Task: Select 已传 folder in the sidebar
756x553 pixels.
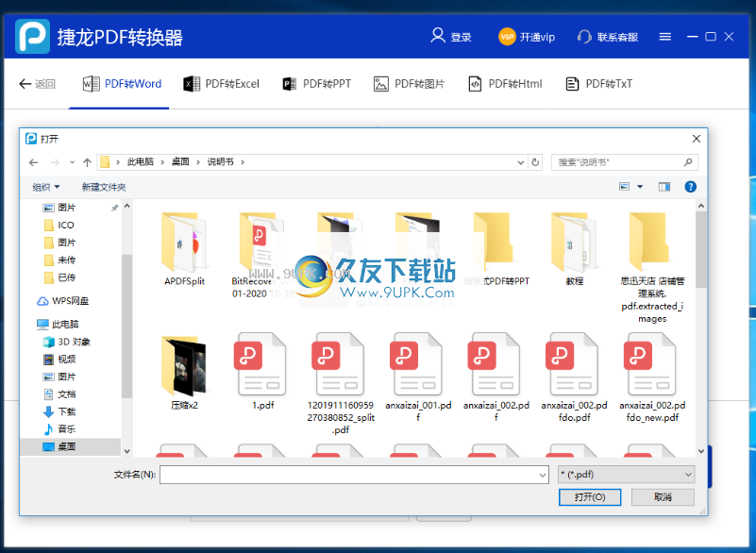Action: [x=59, y=277]
